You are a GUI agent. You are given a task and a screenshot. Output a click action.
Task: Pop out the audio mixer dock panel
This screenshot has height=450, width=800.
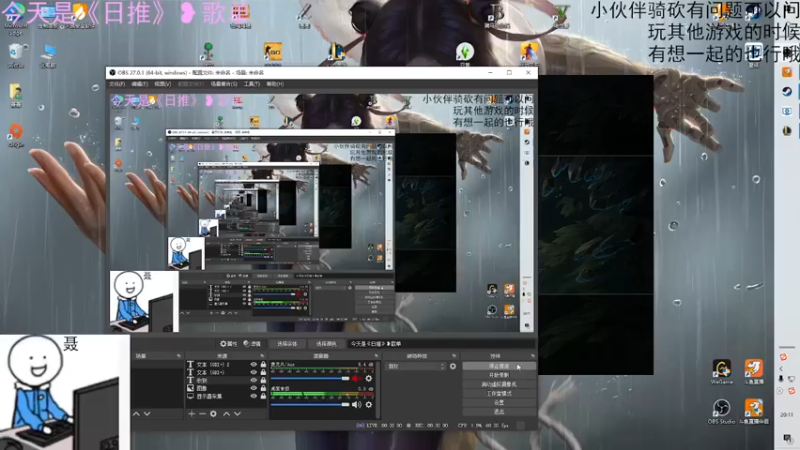(376, 356)
